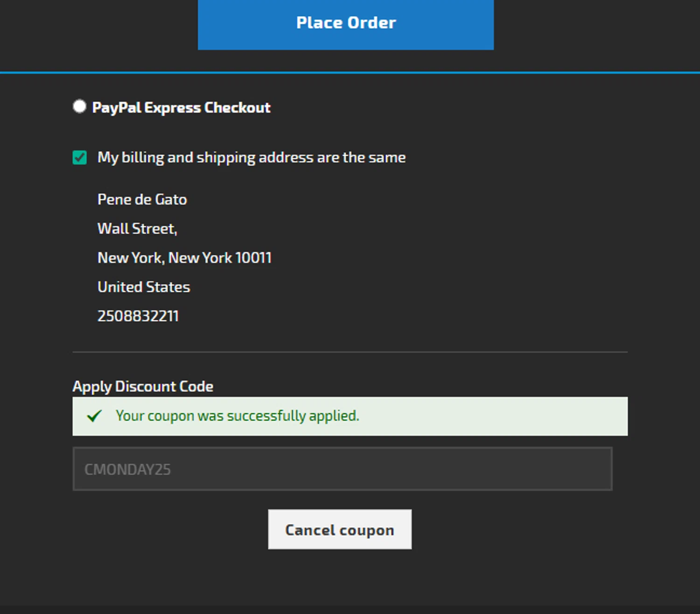Click the blue separator line below Place Order
The image size is (700, 614).
(x=350, y=72)
